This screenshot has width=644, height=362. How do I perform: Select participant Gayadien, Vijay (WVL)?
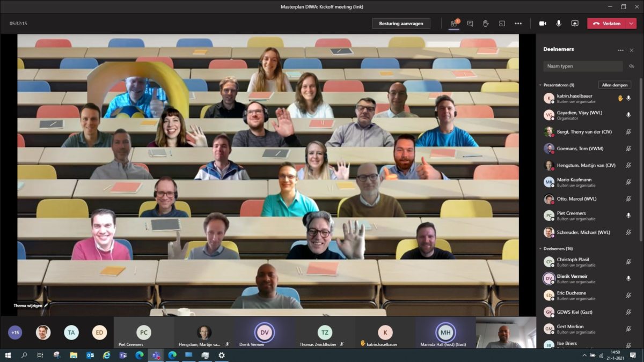[588, 115]
